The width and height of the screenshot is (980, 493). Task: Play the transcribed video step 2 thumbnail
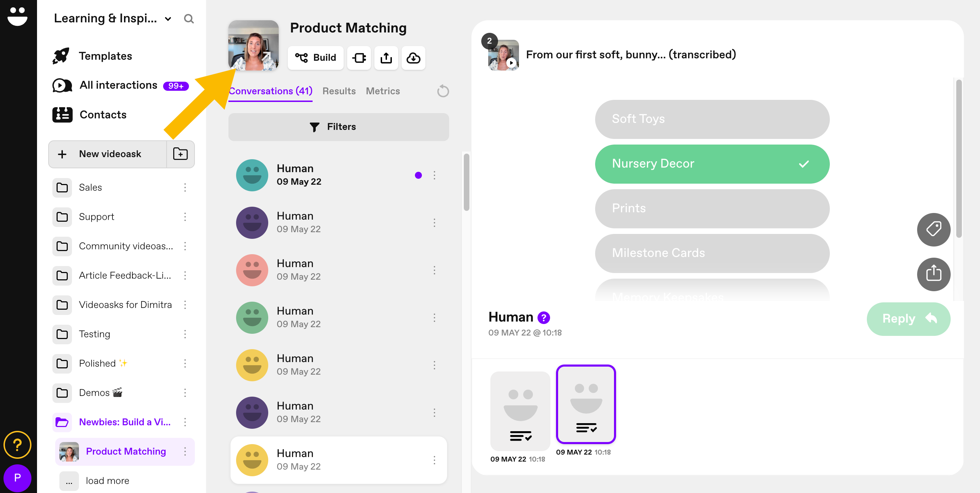coord(503,55)
